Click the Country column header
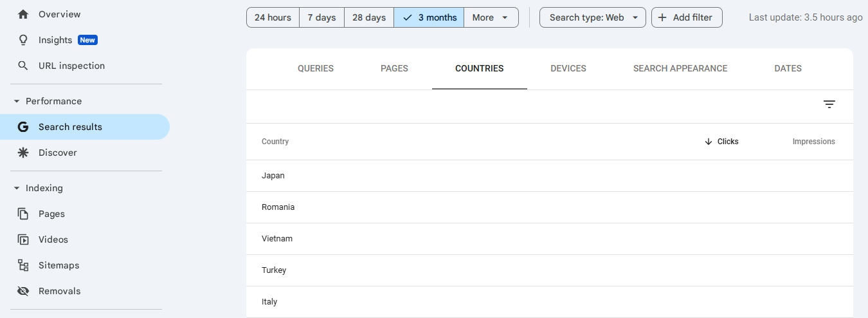 tap(275, 142)
